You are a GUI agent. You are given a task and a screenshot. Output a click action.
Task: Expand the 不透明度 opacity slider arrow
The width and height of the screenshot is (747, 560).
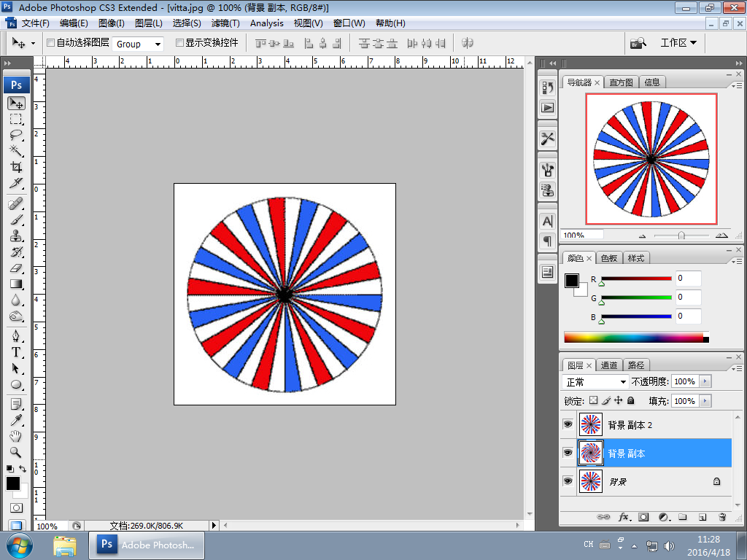704,382
